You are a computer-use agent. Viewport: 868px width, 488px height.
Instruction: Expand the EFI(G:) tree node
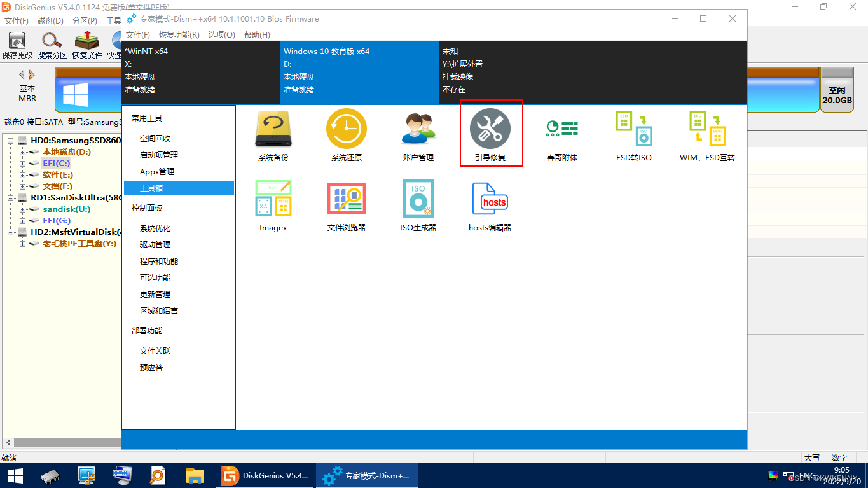point(22,221)
